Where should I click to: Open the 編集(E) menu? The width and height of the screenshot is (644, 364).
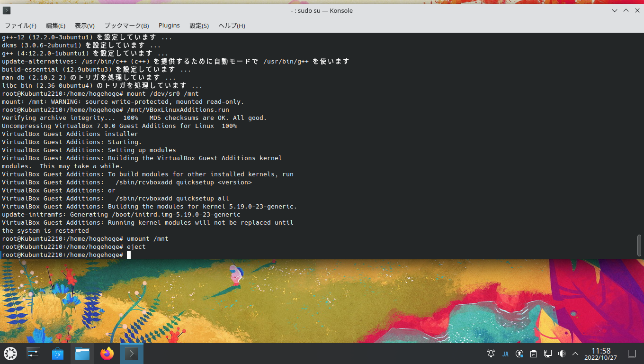(x=55, y=26)
